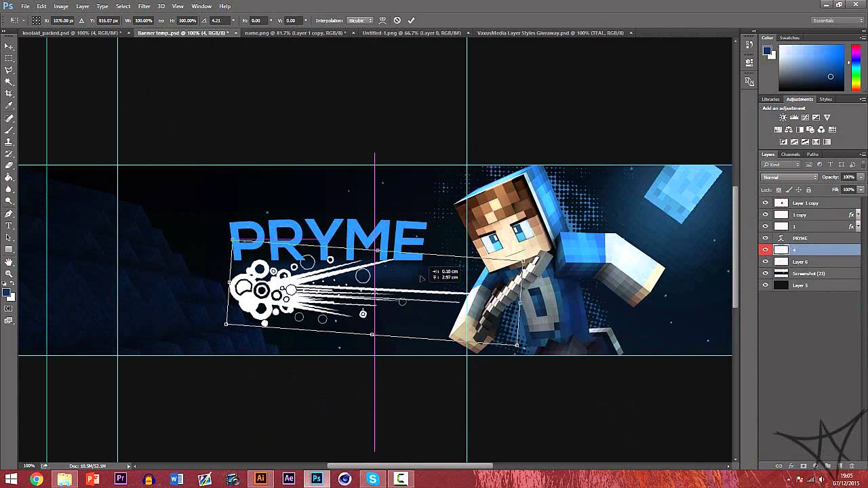Select the Paint Bucket tool
868x488 pixels.
click(x=9, y=178)
